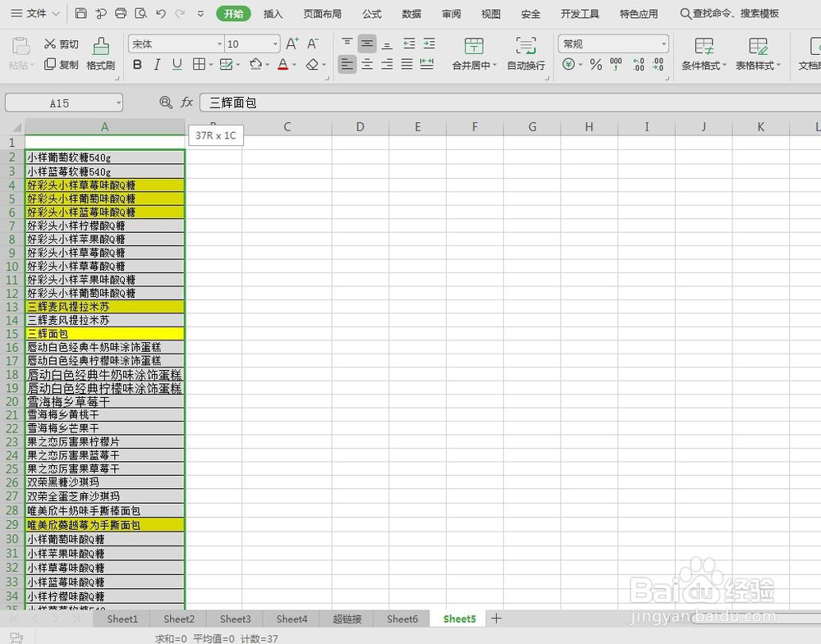Viewport: 821px width, 644px height.
Task: Click justify alignment icon
Action: (x=407, y=64)
